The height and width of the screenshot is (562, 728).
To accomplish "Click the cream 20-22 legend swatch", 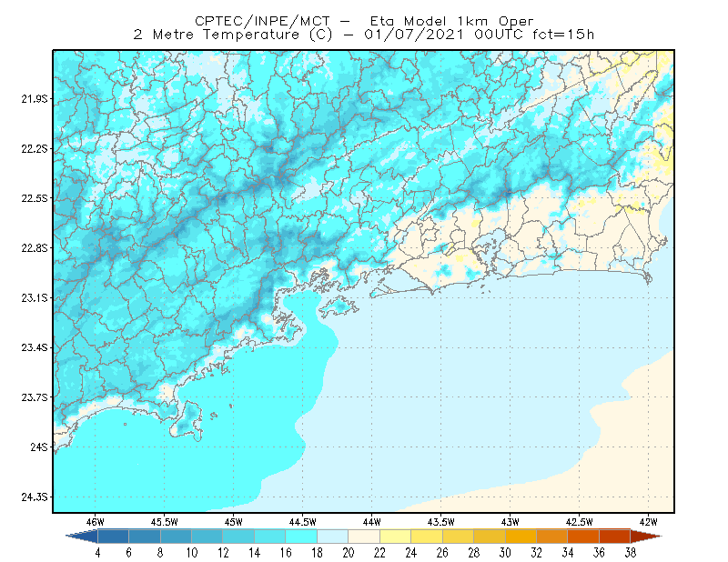I will coord(364,537).
